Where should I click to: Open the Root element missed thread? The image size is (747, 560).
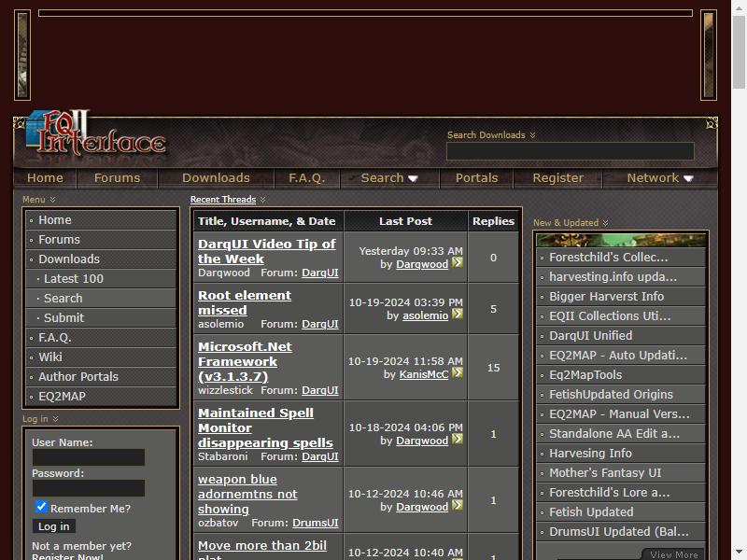coord(245,302)
